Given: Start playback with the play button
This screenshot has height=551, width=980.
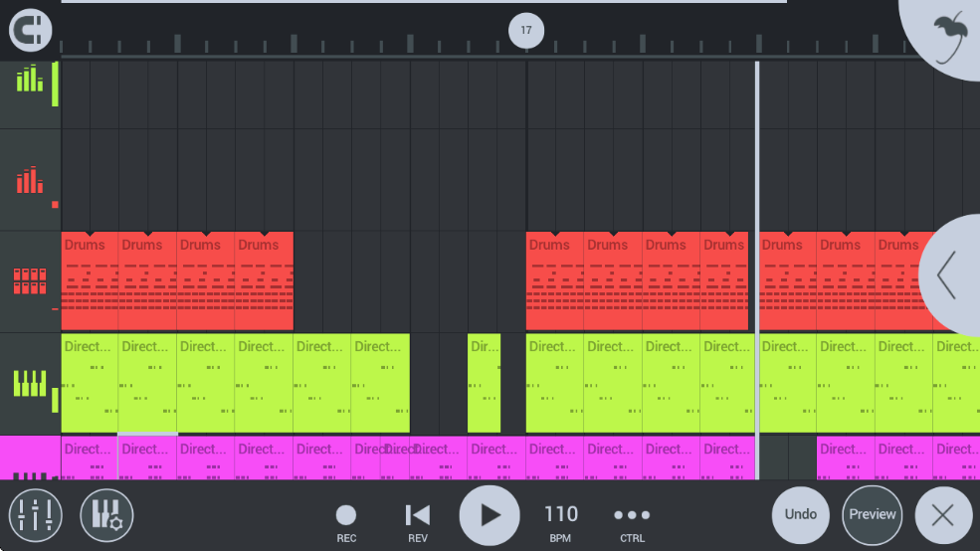Looking at the screenshot, I should pos(490,515).
